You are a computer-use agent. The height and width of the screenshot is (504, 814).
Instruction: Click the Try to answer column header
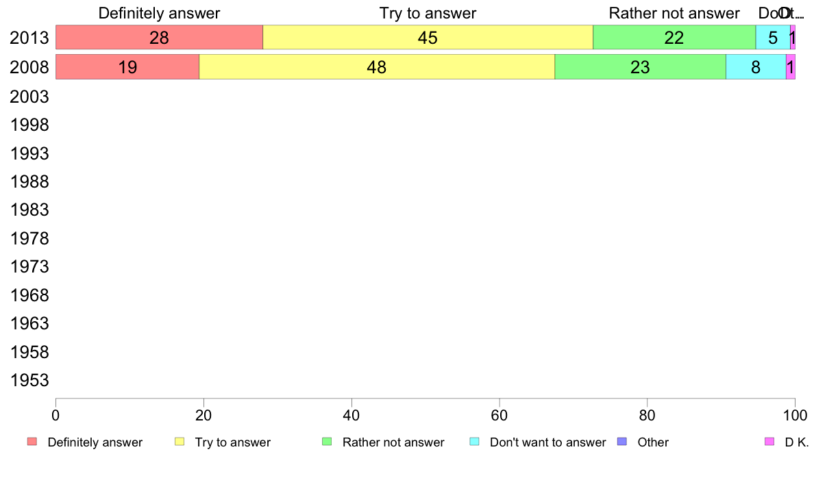tap(428, 13)
